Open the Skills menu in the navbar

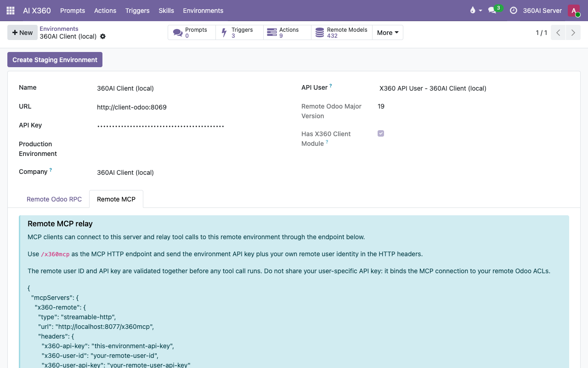click(166, 11)
